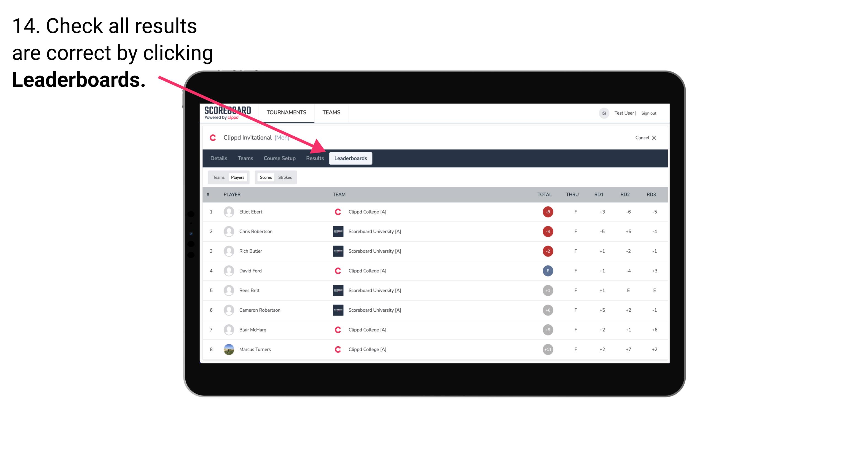
Task: Click Marcus Turners player avatar icon
Action: coord(228,349)
